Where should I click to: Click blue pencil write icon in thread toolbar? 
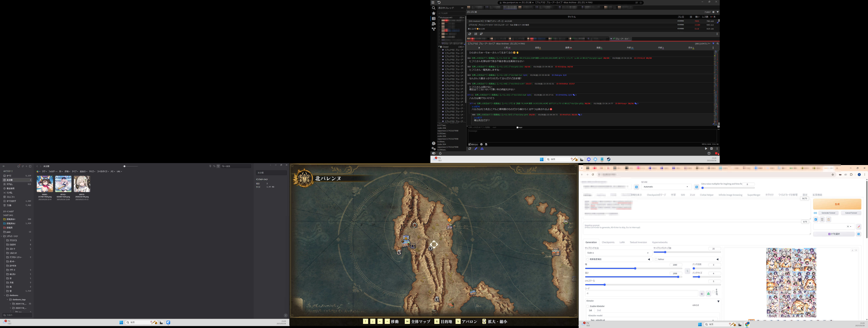click(x=476, y=148)
